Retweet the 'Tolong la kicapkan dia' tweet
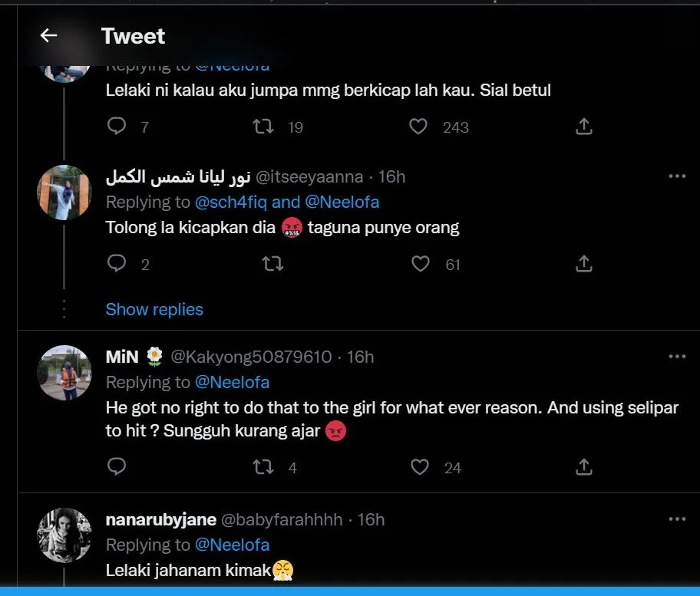 coord(272,264)
